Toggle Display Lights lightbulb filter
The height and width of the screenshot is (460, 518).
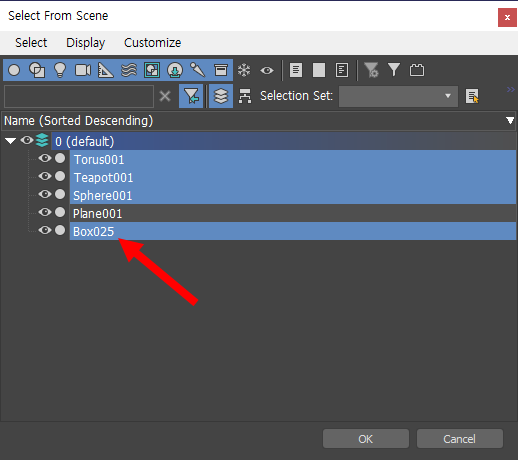pyautogui.click(x=60, y=70)
